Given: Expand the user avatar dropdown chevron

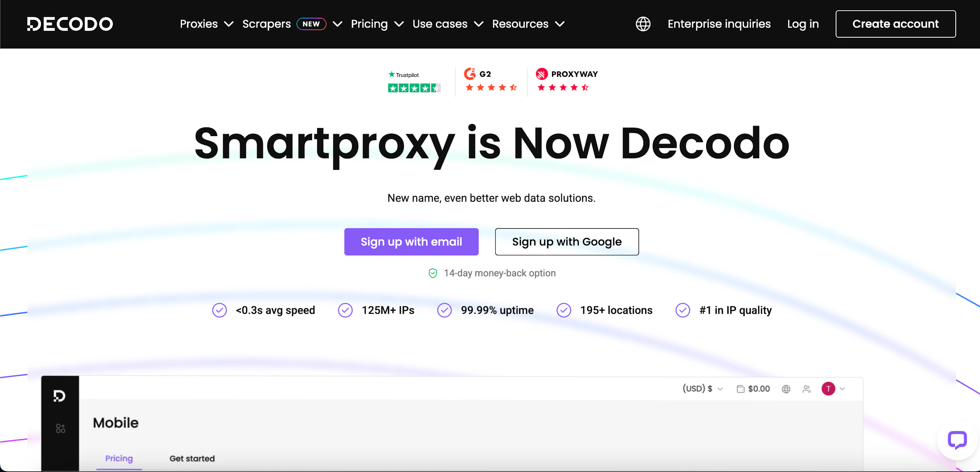Looking at the screenshot, I should point(842,389).
